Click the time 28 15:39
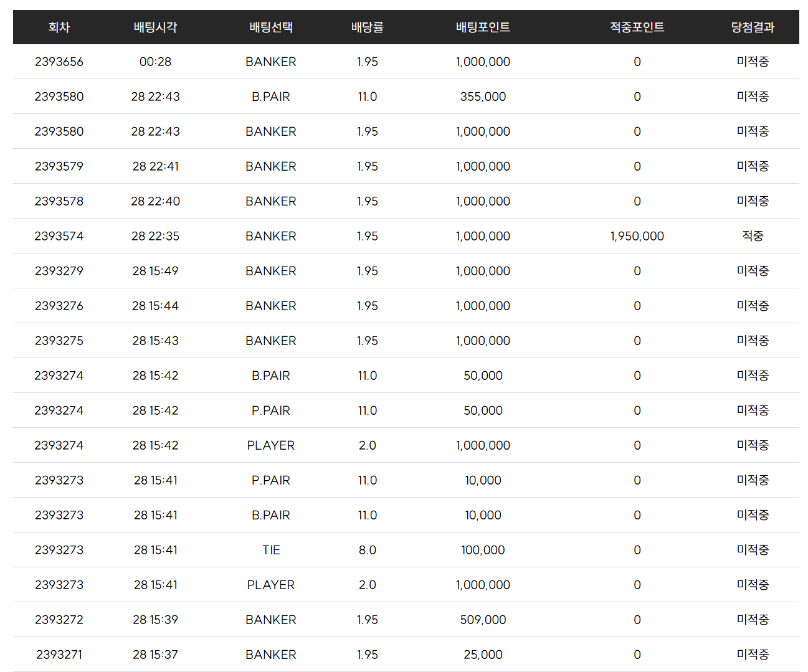The width and height of the screenshot is (808, 672). (x=155, y=620)
